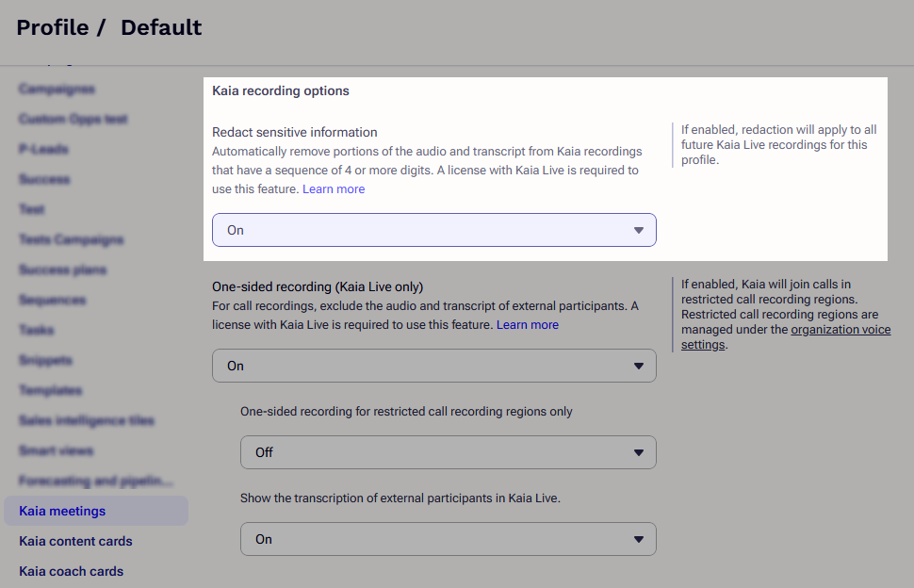Open Learn more link for One-sided recording

click(x=528, y=325)
